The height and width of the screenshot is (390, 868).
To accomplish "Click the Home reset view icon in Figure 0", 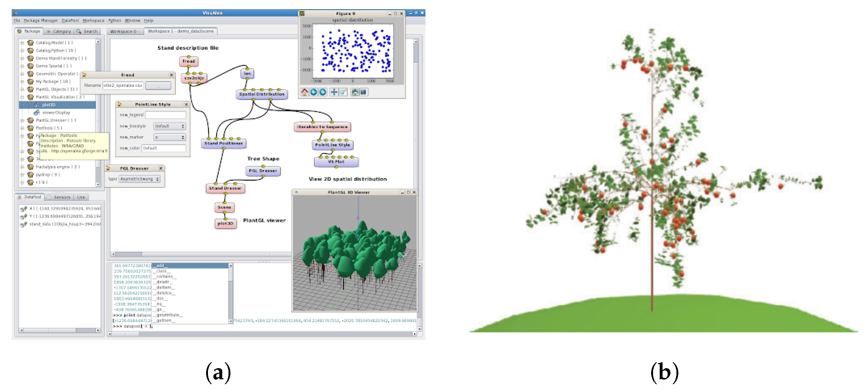I will (304, 92).
